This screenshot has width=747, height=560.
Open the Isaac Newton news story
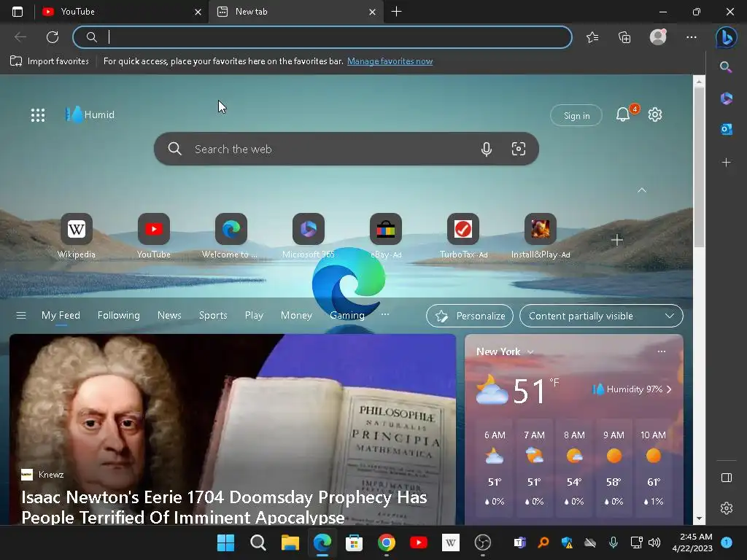click(233, 429)
